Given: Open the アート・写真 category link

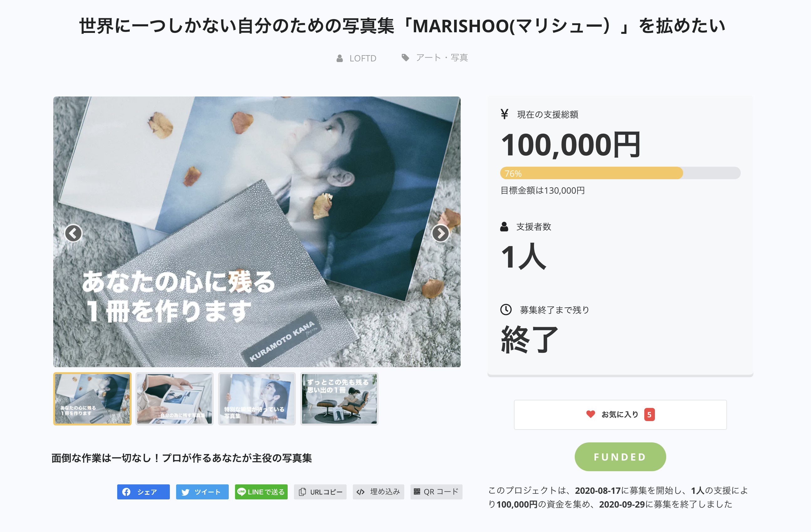Looking at the screenshot, I should (442, 58).
